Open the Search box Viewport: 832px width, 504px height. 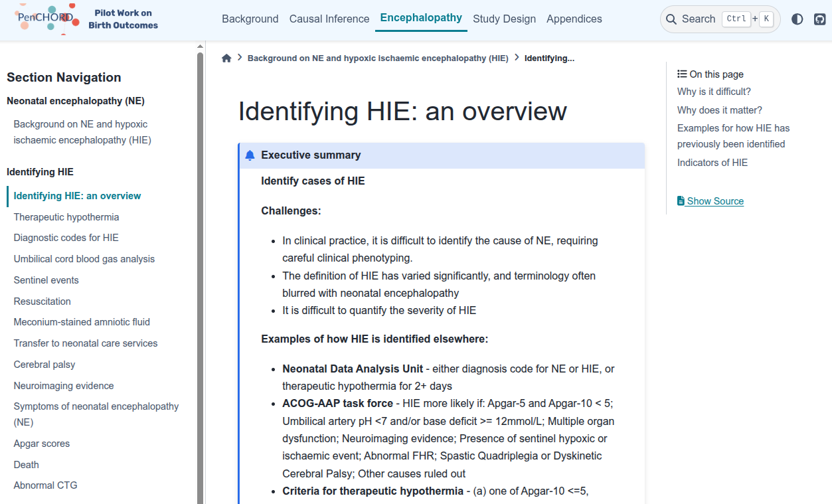click(x=720, y=19)
